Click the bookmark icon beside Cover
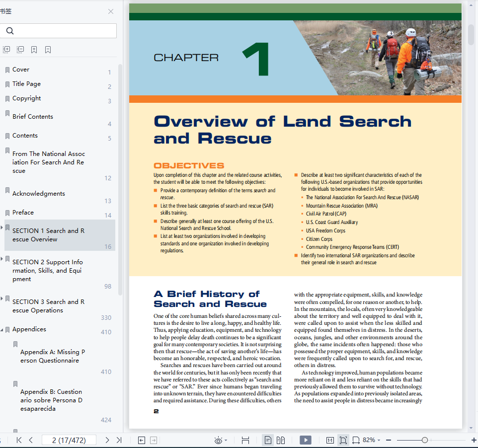The width and height of the screenshot is (478, 448). pos(7,70)
